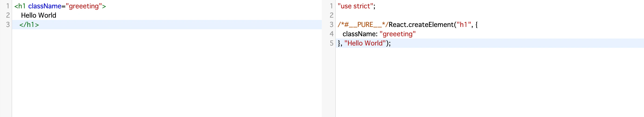The height and width of the screenshot is (117, 644).
Task: Click line number 2 in the left editor gutter
Action: [x=8, y=15]
